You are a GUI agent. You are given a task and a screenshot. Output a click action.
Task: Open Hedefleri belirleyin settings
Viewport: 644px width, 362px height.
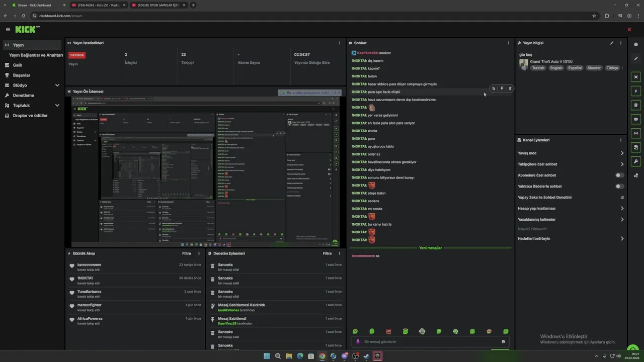(x=571, y=239)
